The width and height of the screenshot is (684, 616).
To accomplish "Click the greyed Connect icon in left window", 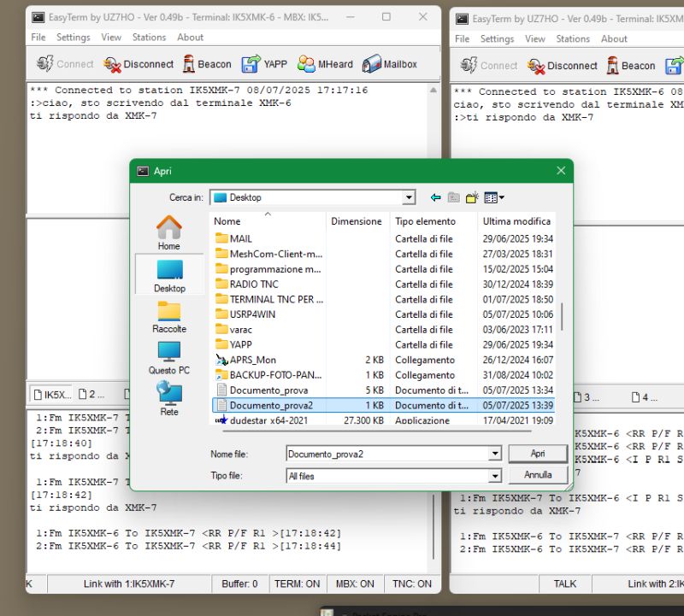I will (44, 63).
